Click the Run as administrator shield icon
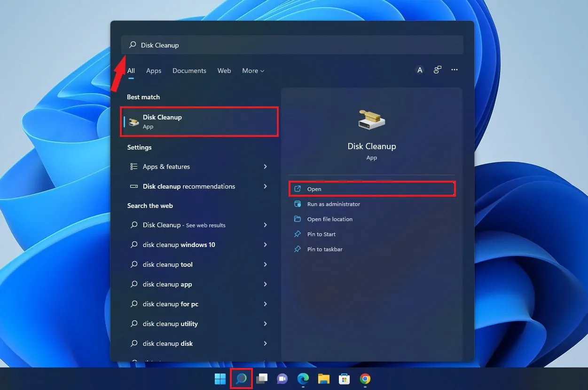Image resolution: width=588 pixels, height=390 pixels. [298, 204]
